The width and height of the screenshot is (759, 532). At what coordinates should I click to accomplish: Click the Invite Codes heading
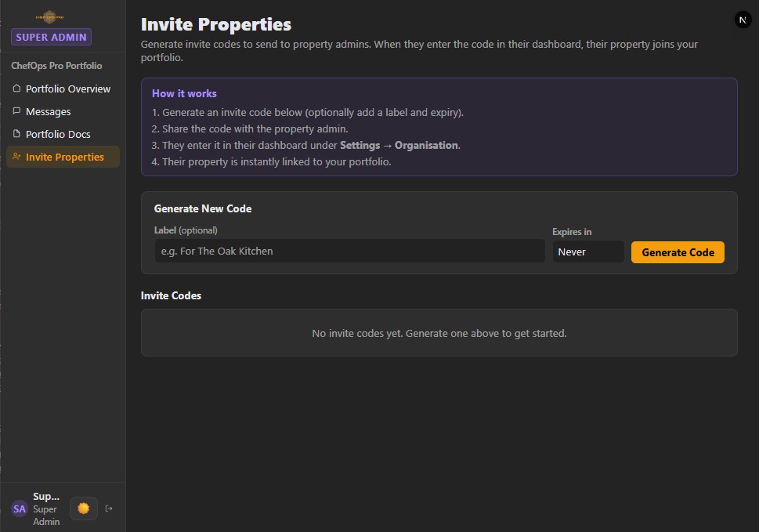(x=171, y=295)
